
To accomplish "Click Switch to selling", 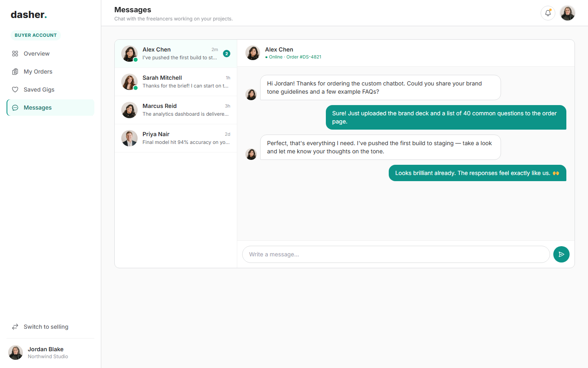I will [51, 327].
